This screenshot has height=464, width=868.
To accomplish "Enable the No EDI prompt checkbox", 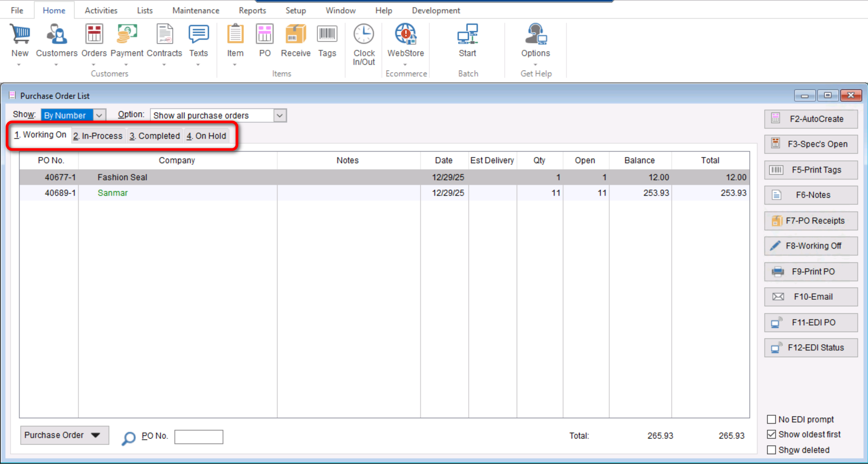I will [772, 419].
